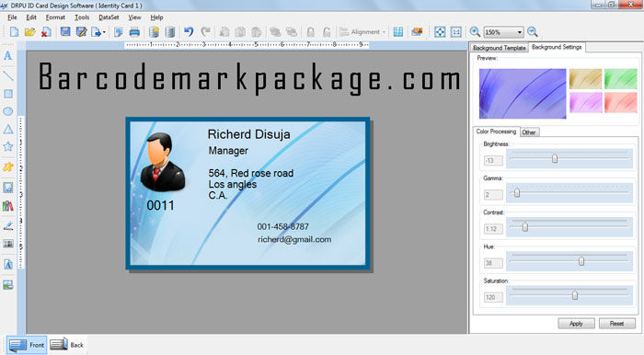Click the Bring to Front icon

pyautogui.click(x=275, y=32)
